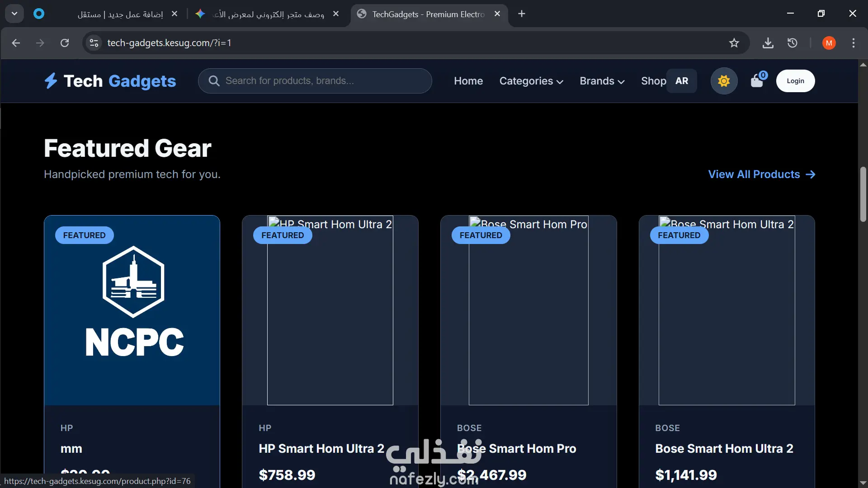Click the Bose Smart Hom Ultra 2 title
Image resolution: width=868 pixels, height=488 pixels.
pos(724,449)
